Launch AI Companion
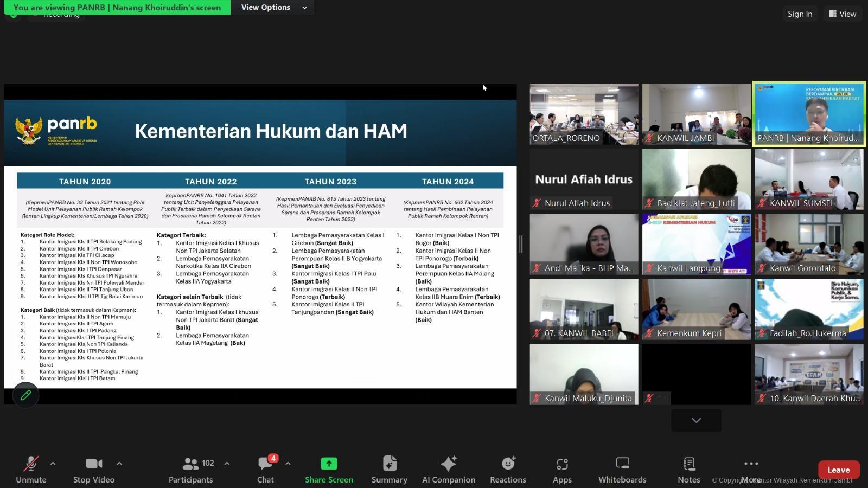 click(449, 470)
